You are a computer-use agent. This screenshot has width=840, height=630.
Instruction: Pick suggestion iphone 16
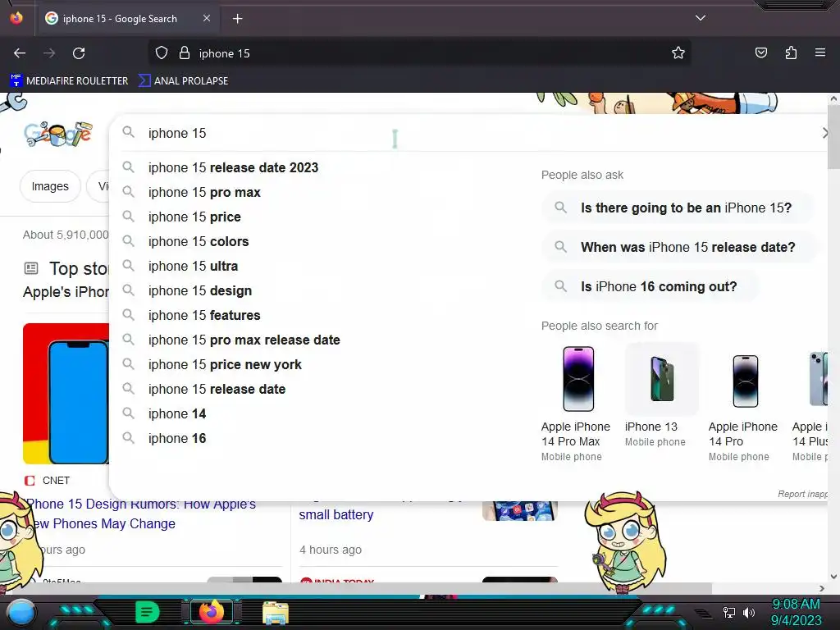[177, 439]
